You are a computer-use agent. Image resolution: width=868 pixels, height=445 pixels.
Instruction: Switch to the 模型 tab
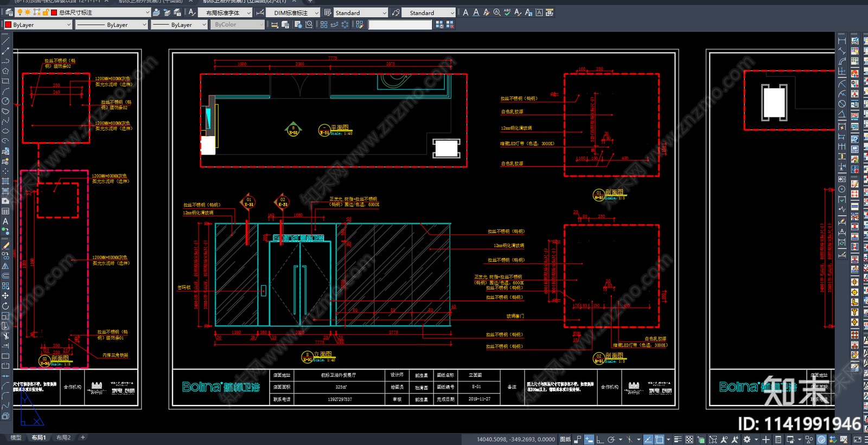point(16,437)
